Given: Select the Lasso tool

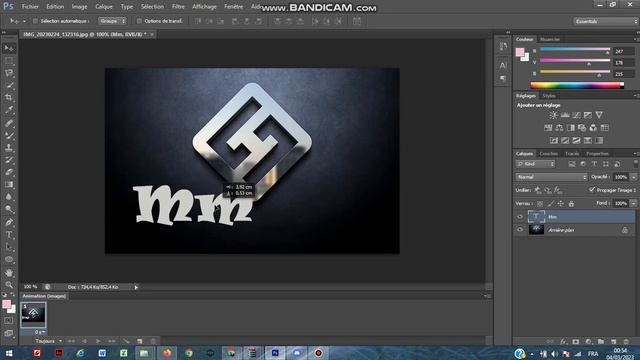Looking at the screenshot, I should 9,73.
